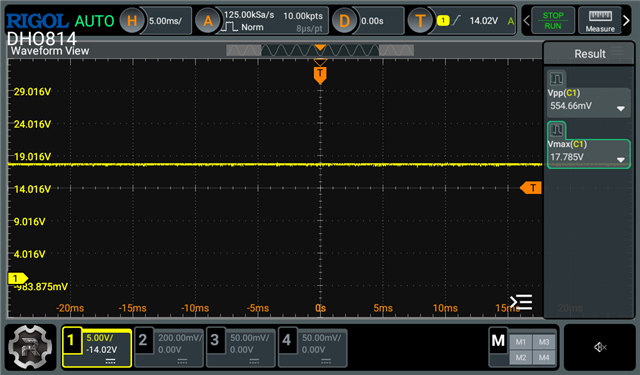Toggle the STOP/RUN acquisition button
This screenshot has width=640, height=375.
[x=553, y=20]
